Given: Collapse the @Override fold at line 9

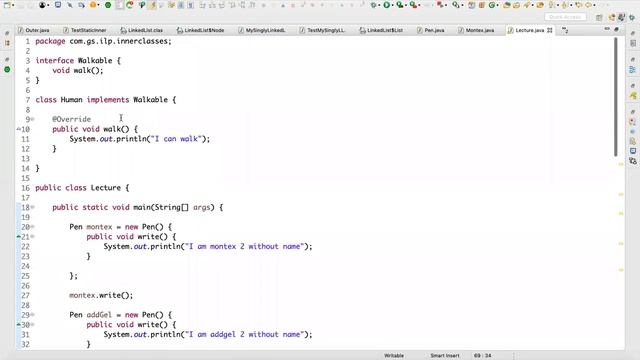Looking at the screenshot, I should (x=32, y=119).
